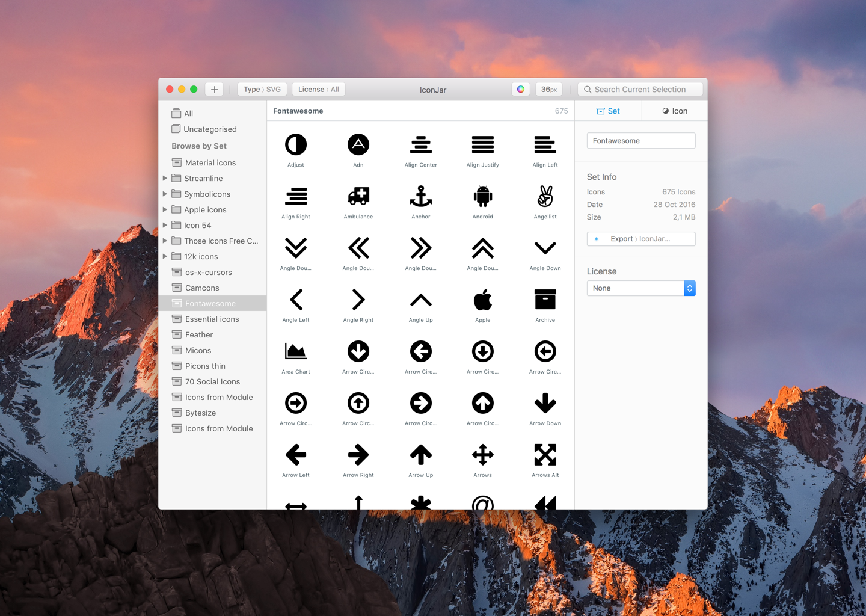The image size is (866, 616).
Task: Click the Export IconJar button
Action: click(641, 239)
